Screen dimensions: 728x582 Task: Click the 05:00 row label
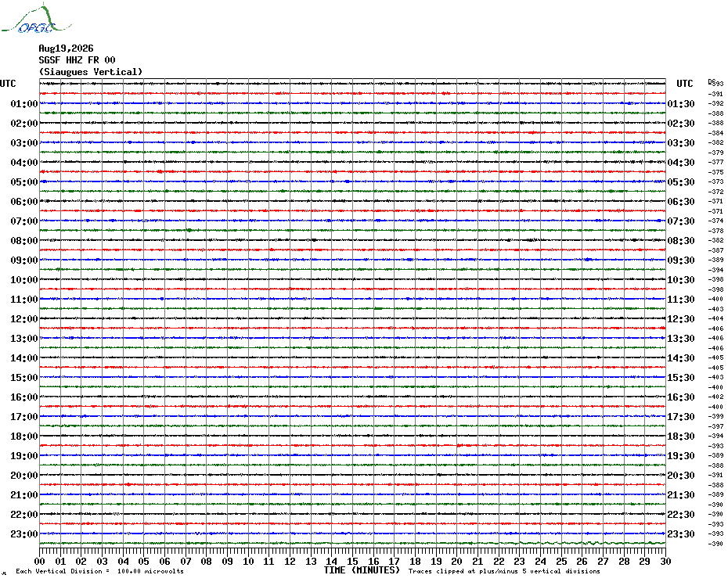click(24, 182)
